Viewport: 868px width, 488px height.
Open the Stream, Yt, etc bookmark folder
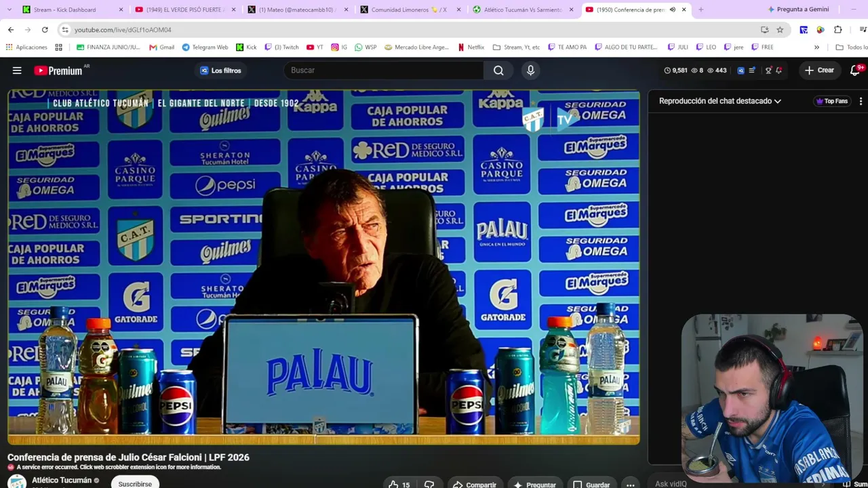coord(516,47)
